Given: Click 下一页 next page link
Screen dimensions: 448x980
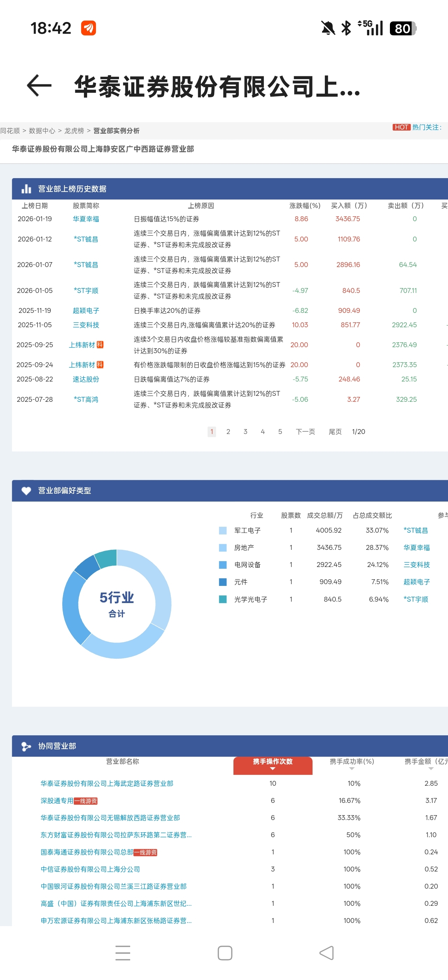Looking at the screenshot, I should pyautogui.click(x=306, y=432).
